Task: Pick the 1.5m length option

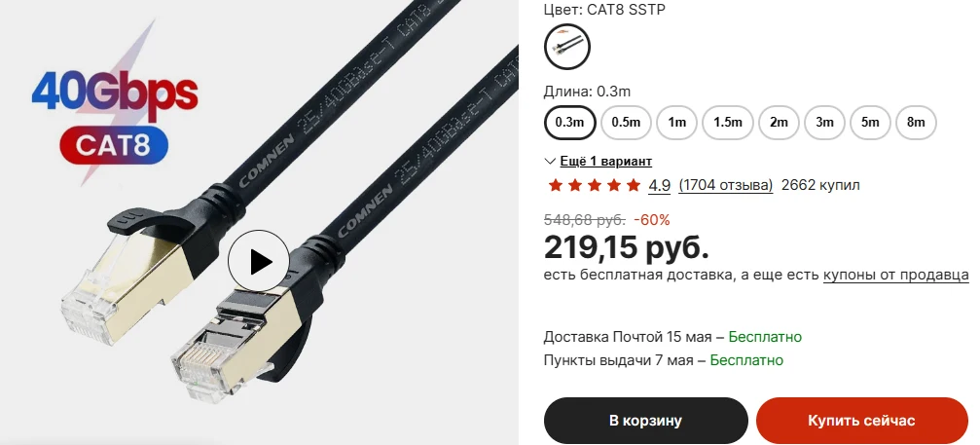Action: click(728, 123)
